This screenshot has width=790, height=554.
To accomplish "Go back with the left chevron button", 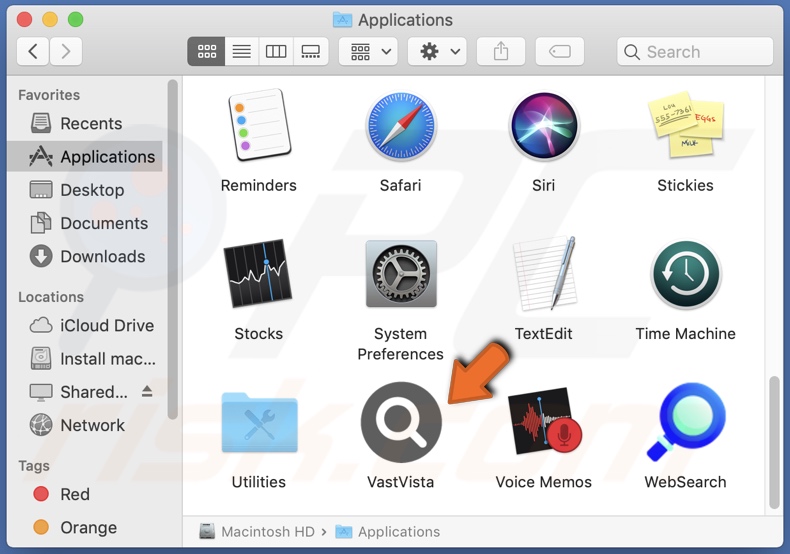I will click(x=33, y=51).
